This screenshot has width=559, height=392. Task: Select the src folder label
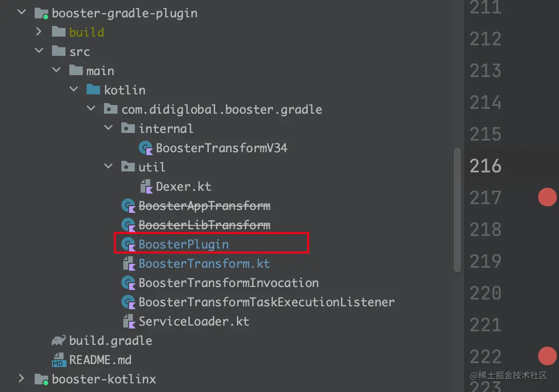[79, 52]
